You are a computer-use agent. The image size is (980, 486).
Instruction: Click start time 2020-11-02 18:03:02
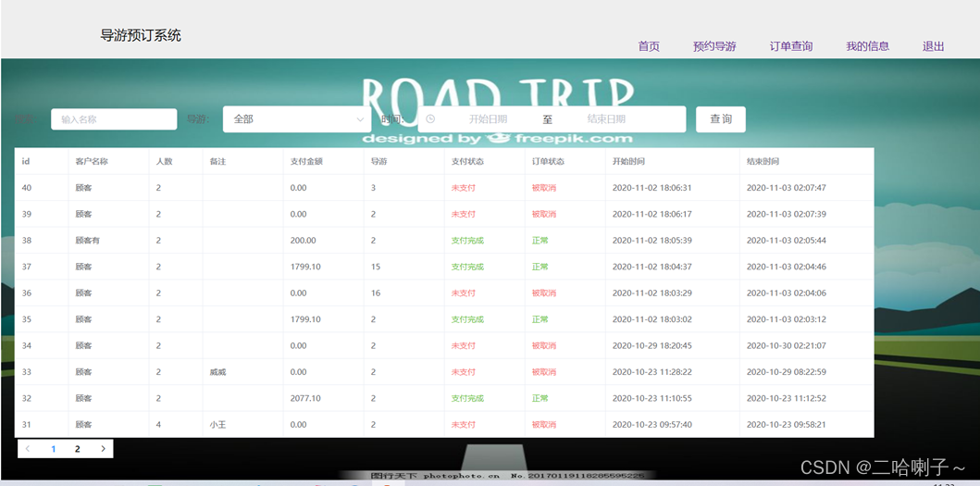coord(651,319)
